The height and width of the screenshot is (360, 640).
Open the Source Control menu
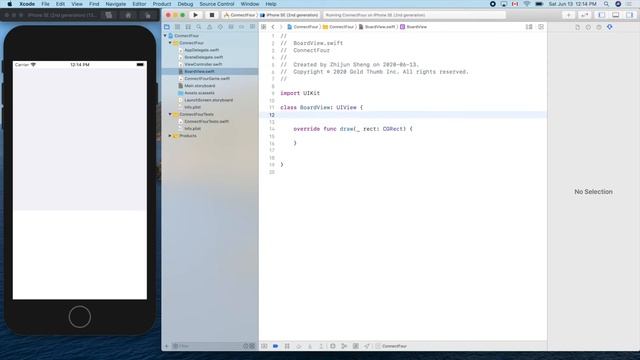217,4
